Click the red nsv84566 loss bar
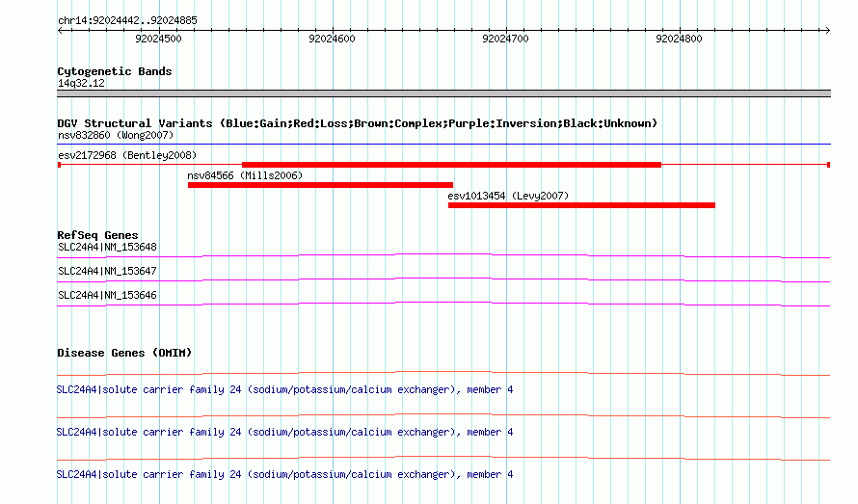Screen dimensions: 858x504 pyautogui.click(x=320, y=185)
